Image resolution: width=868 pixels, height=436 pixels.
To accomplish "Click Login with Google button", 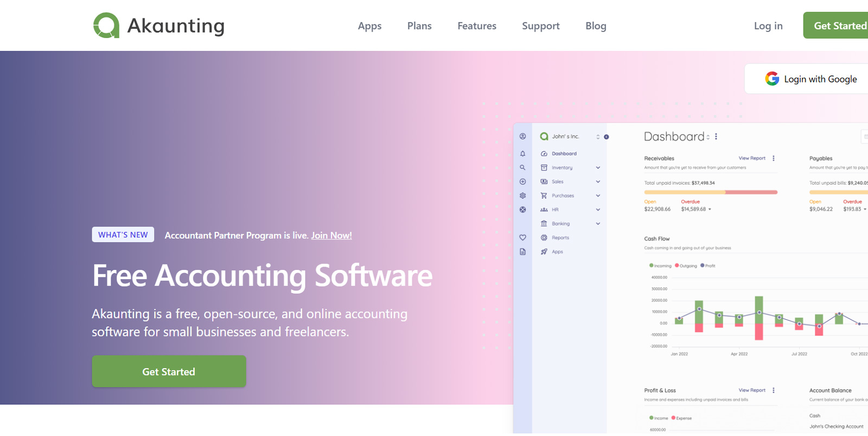I will click(x=807, y=79).
